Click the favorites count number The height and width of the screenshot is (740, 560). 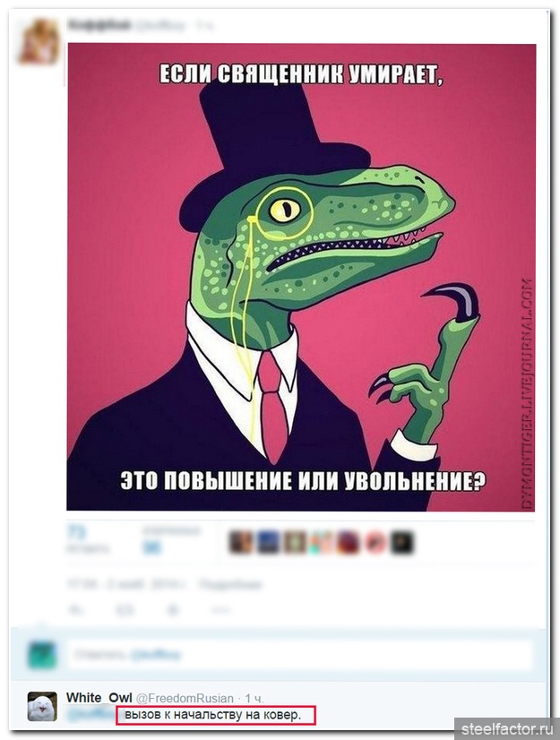[x=151, y=546]
